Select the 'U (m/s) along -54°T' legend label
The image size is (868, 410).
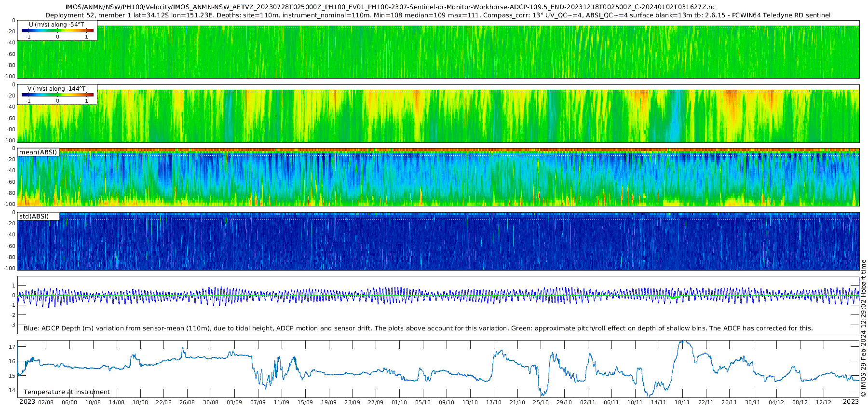coord(56,24)
